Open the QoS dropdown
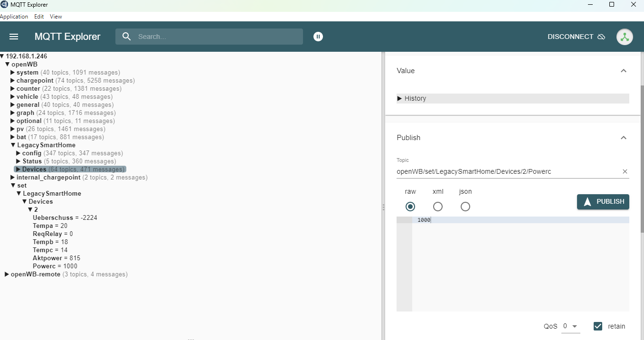Screen dimensions: 644x340 [x=570, y=326]
